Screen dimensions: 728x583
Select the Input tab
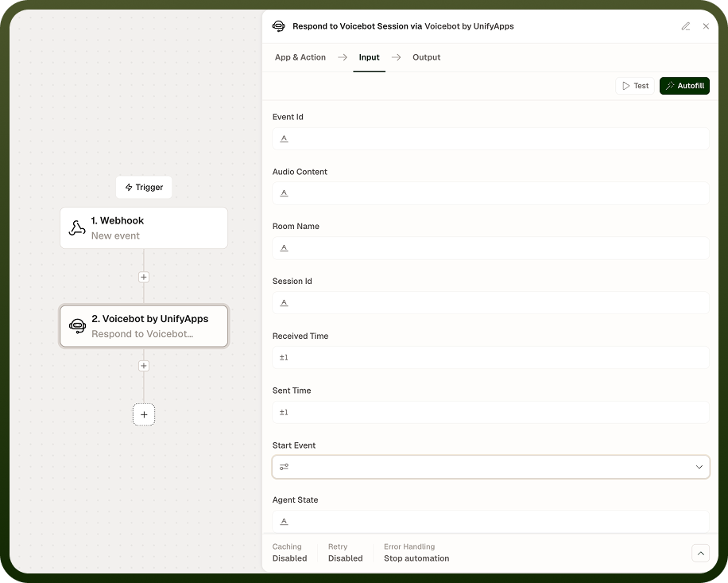(369, 57)
